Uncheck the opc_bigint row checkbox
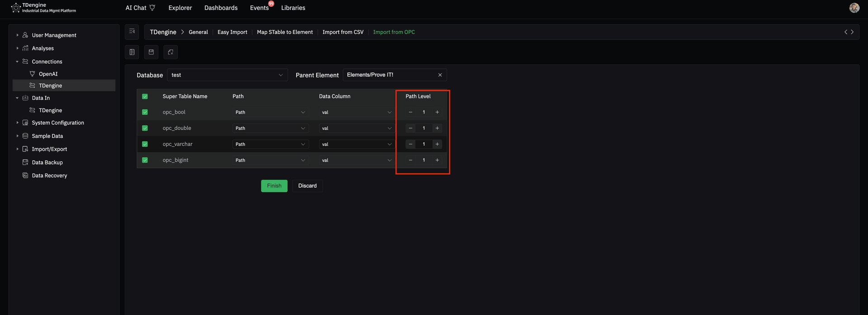The width and height of the screenshot is (868, 315). pyautogui.click(x=145, y=160)
